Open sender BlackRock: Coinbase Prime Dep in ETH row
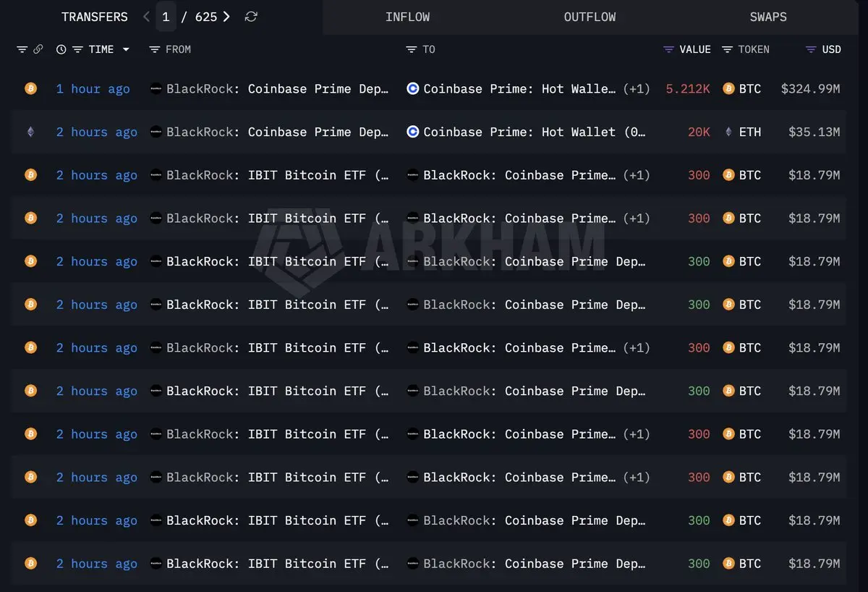Screen dimensions: 868x592 [278, 132]
